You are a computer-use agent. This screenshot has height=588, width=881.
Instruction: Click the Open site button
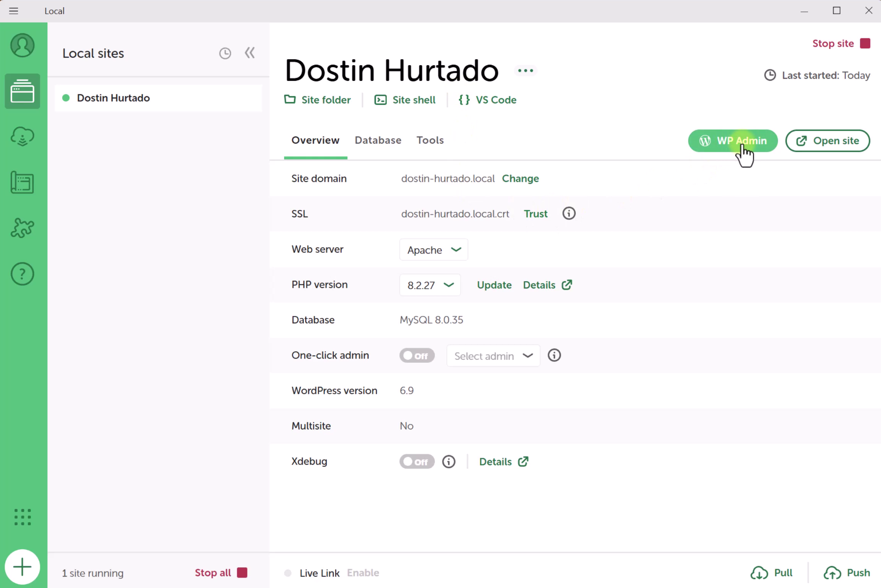(827, 141)
